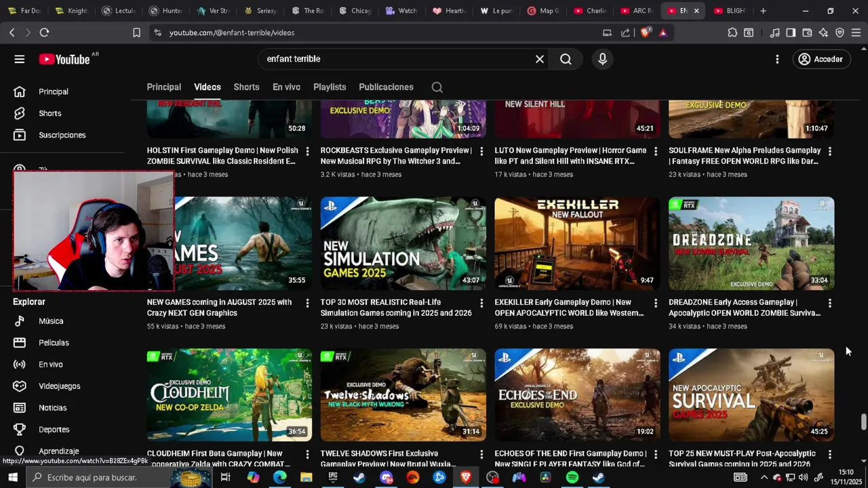Open En vivo in the Explorar section
868x488 pixels.
coord(50,365)
